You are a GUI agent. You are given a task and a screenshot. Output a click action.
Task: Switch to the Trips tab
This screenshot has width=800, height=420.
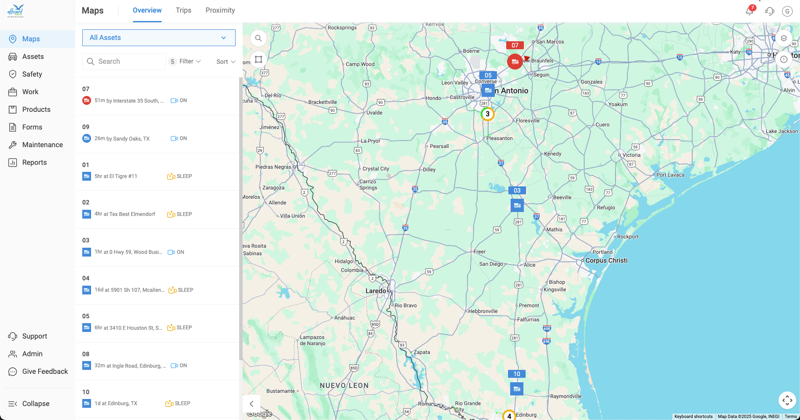coord(183,10)
